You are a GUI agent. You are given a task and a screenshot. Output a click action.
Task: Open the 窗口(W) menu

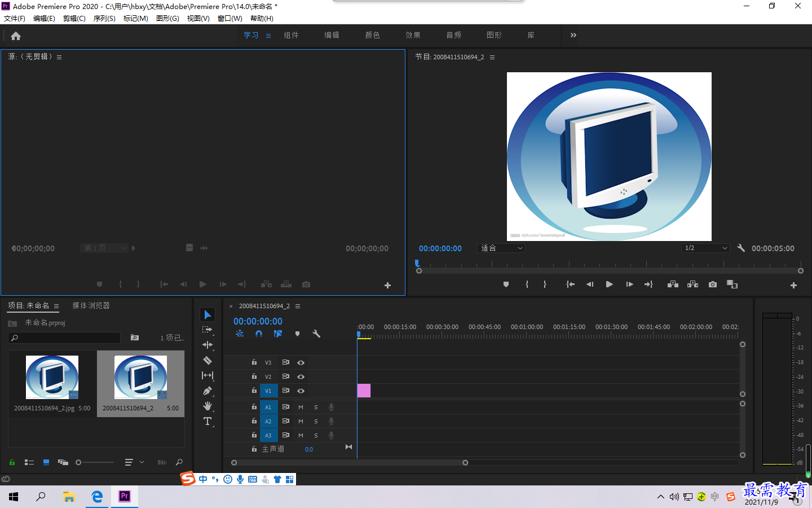click(x=230, y=19)
